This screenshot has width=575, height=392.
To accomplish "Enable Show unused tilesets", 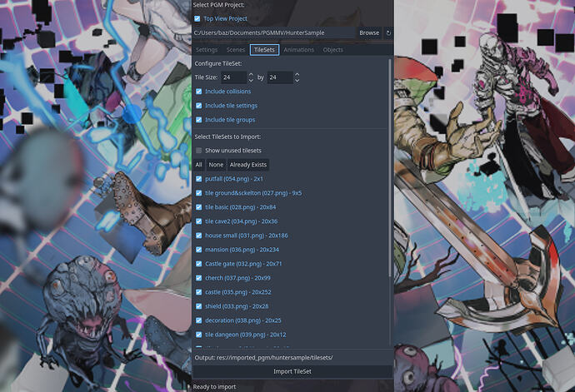I will 199,151.
